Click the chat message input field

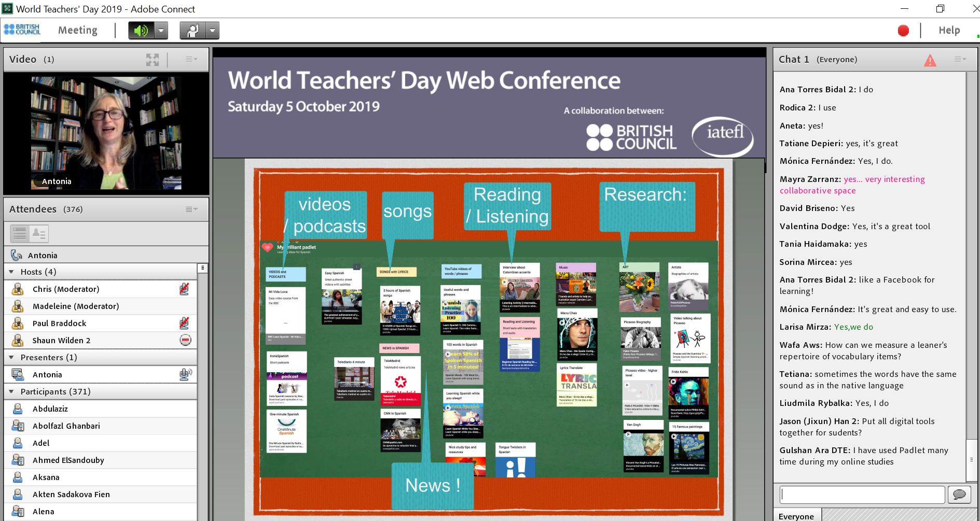[862, 495]
